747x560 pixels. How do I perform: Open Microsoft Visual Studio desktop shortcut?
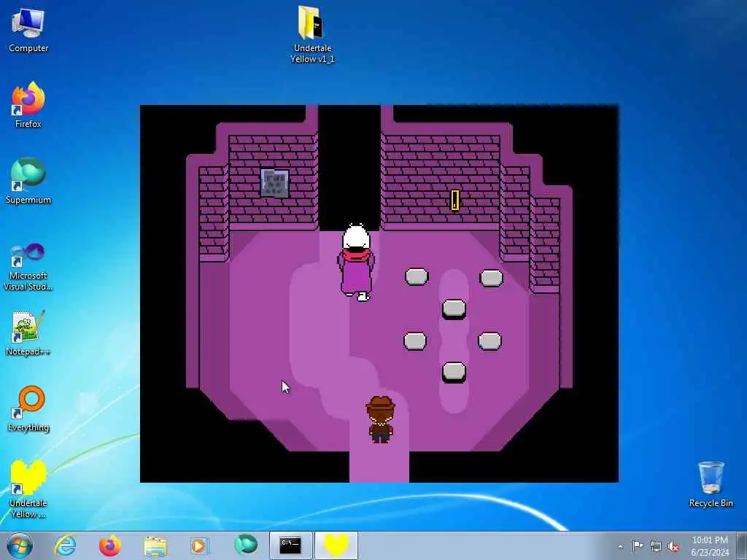28,267
